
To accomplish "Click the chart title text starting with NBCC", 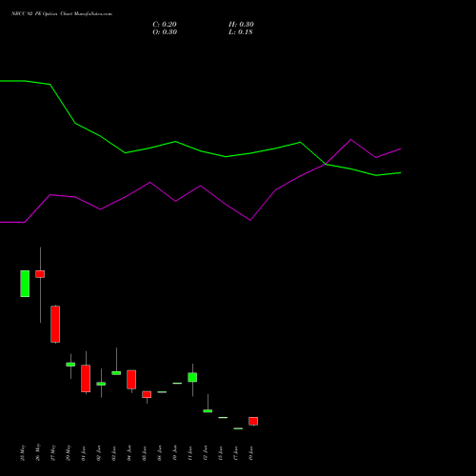I will point(62,14).
